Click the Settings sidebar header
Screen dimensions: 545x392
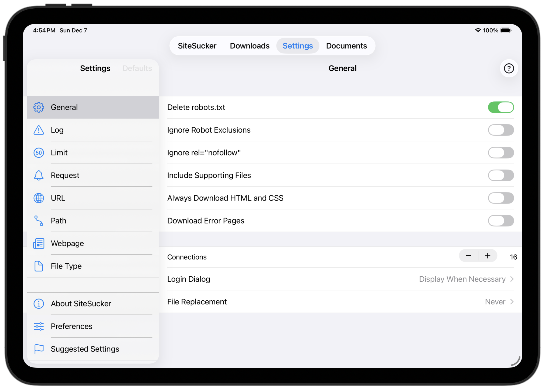coord(95,68)
